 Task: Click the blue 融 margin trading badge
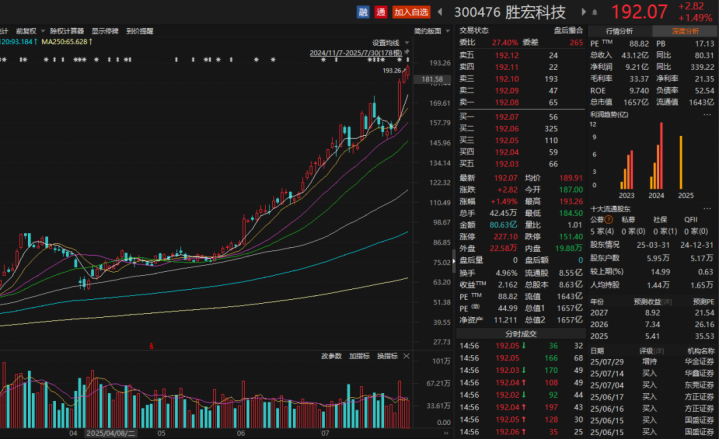tap(363, 12)
